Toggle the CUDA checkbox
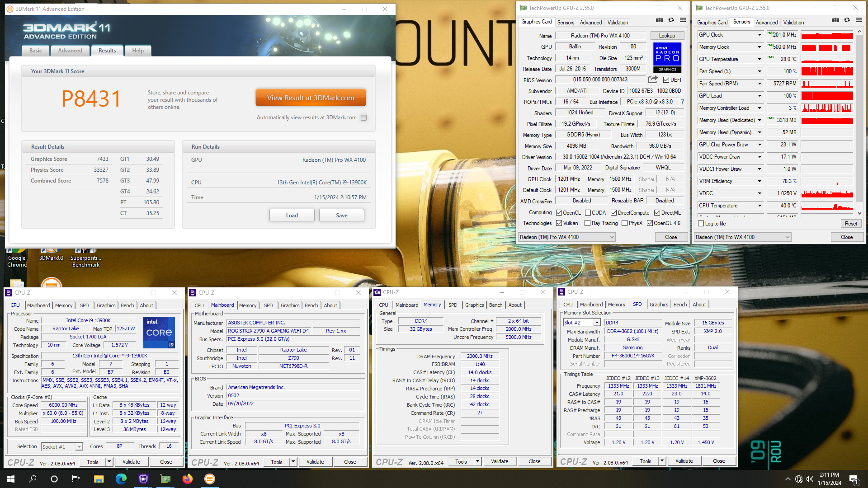The image size is (868, 488). (588, 213)
